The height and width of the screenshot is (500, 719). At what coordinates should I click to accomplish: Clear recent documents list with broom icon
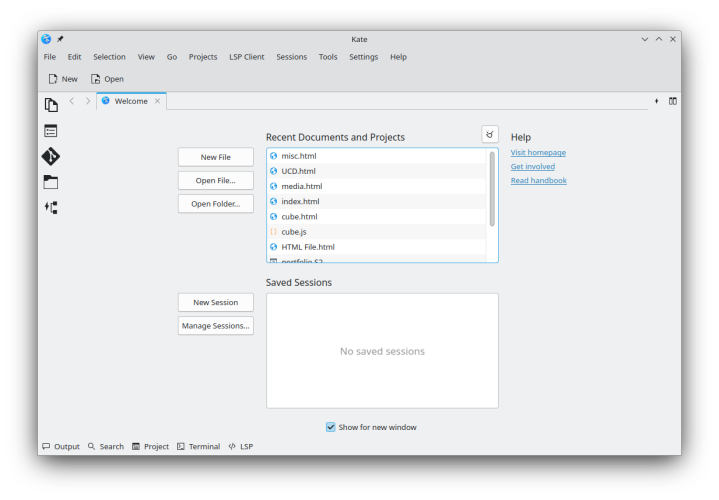coord(489,134)
